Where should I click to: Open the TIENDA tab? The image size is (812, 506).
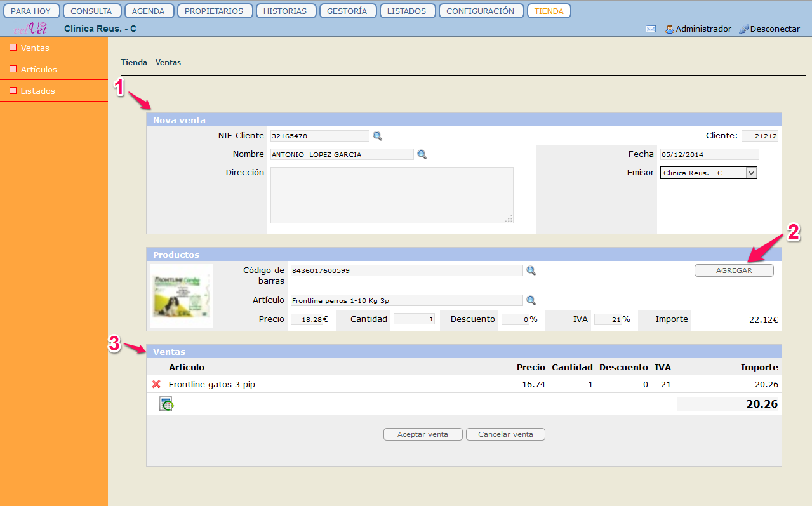click(x=549, y=11)
